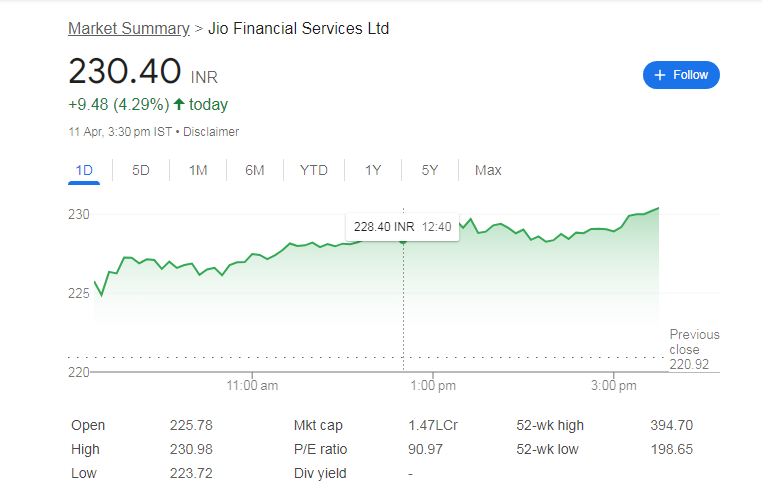Click the 11:00 am time axis label
The width and height of the screenshot is (762, 503).
252,385
